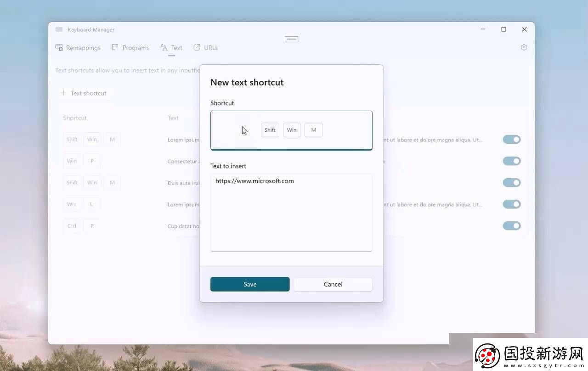588x371 pixels.
Task: Click the keyboard icon at top center
Action: [291, 39]
